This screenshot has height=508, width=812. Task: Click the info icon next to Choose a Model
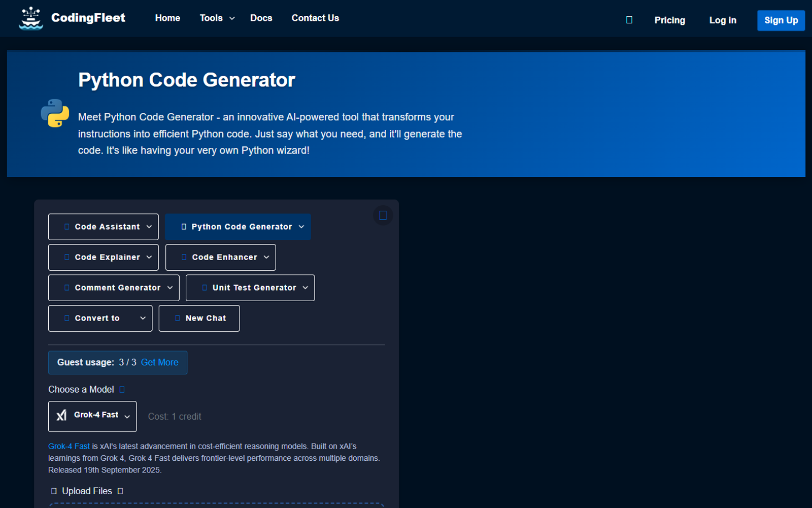pyautogui.click(x=122, y=390)
